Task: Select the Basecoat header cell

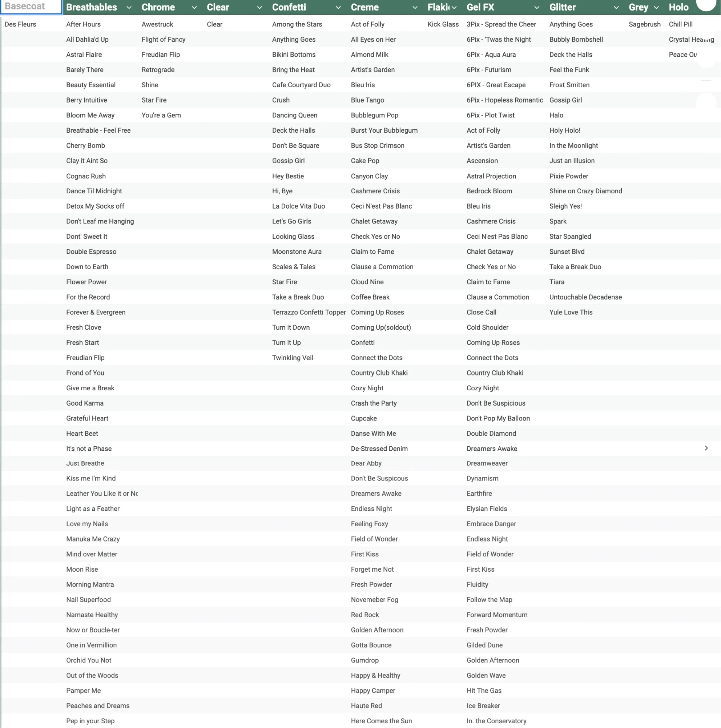Action: (x=32, y=7)
